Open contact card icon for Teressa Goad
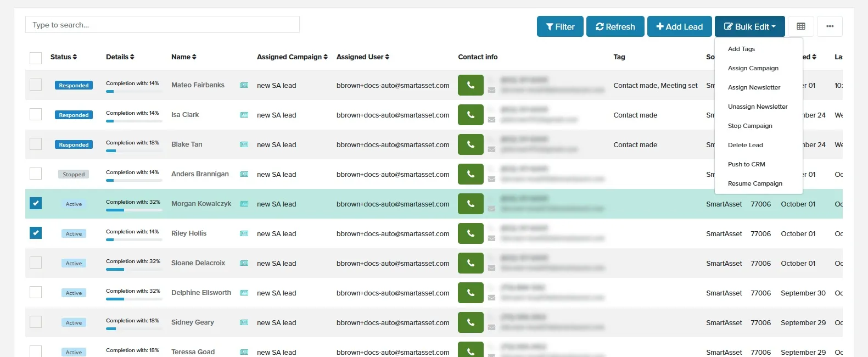This screenshot has height=357, width=868. coord(244,352)
